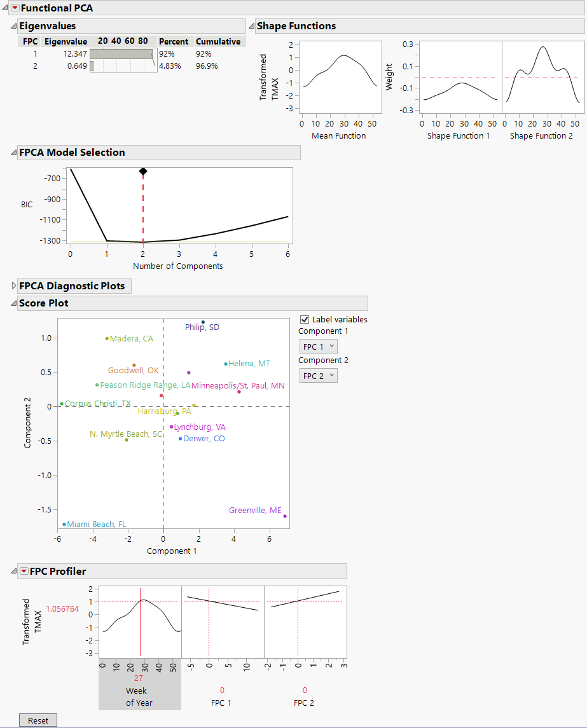Viewport: 587px width, 728px height.
Task: Open the Component 1 FPC dropdown
Action: point(318,346)
